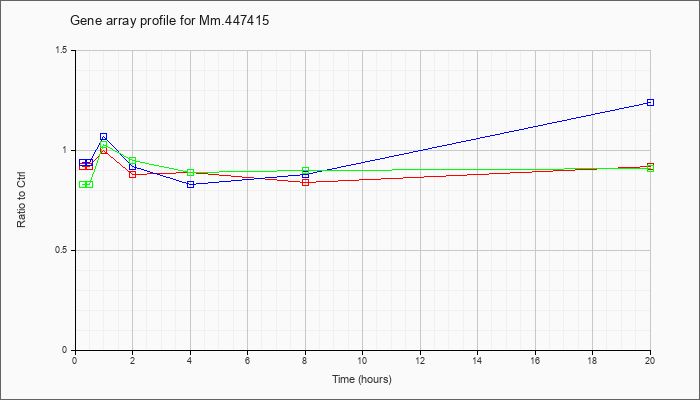Click the 16 tick label on the time axis

(535, 360)
